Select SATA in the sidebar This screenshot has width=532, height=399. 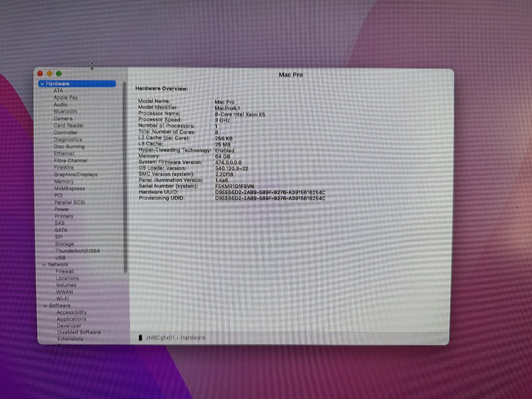(x=61, y=230)
